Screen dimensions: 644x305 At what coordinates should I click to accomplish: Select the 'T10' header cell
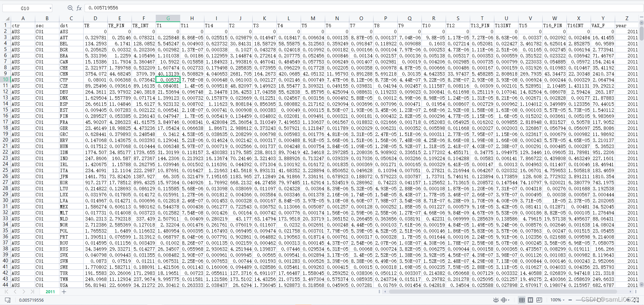434,26
